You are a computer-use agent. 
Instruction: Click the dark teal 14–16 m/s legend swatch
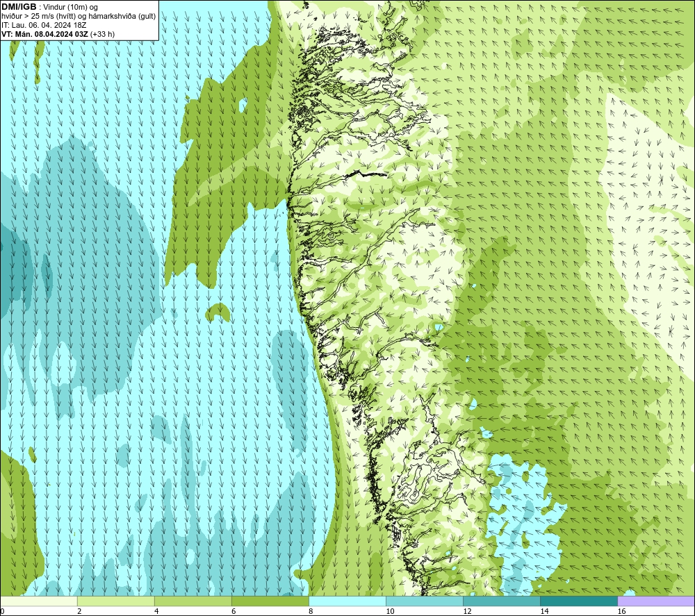(x=578, y=601)
